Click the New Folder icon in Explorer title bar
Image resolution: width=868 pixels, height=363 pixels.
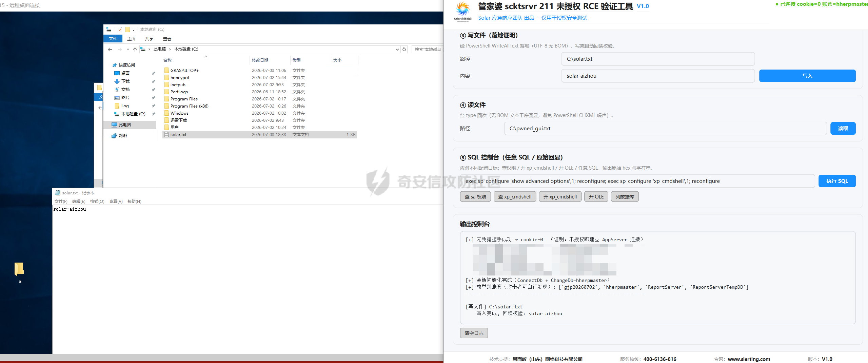tap(127, 30)
